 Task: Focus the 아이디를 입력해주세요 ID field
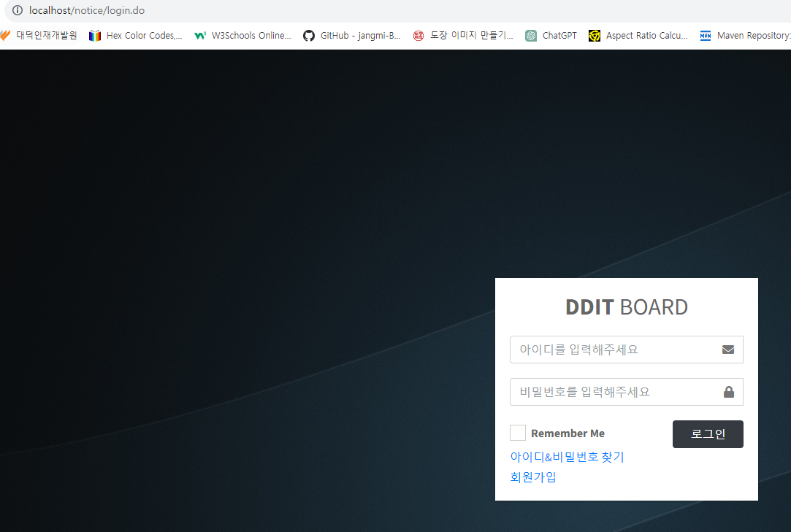click(626, 350)
